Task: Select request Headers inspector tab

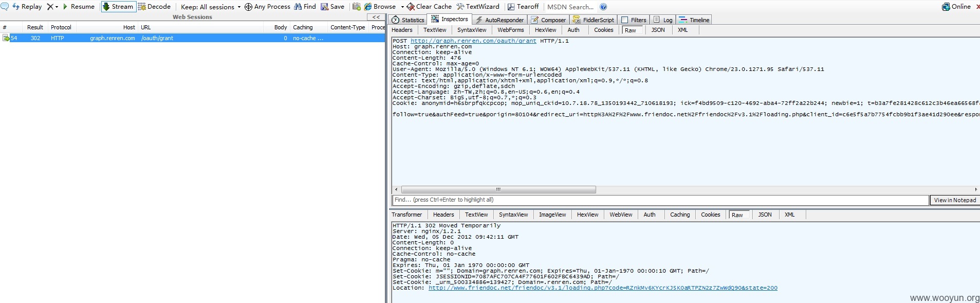Action: (402, 30)
